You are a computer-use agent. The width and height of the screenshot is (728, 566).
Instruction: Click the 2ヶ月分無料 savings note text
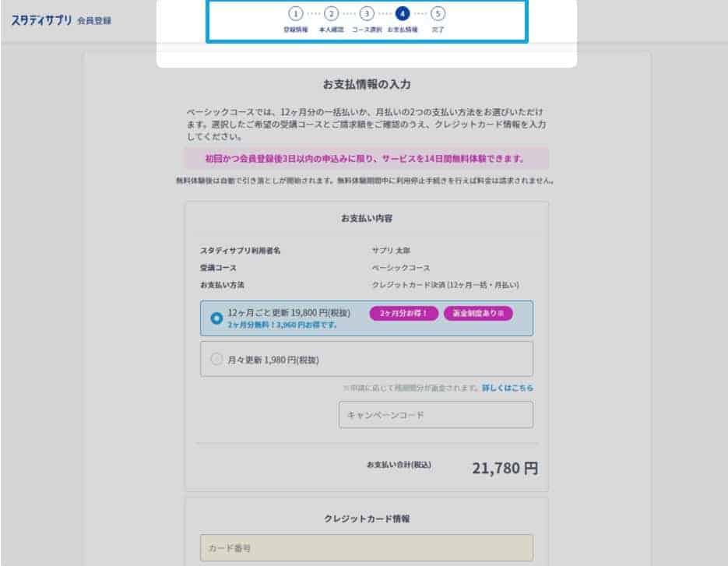282,325
